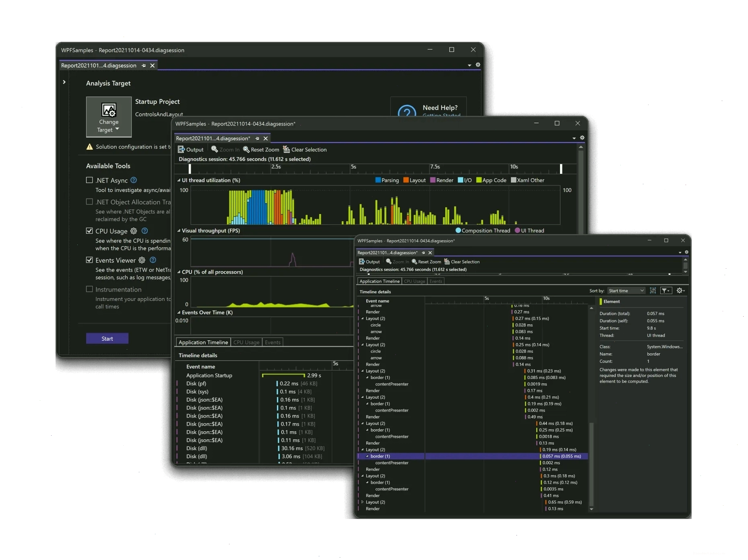Click Clear Selection in front window toolbar
The height and width of the screenshot is (560, 748).
coord(462,262)
